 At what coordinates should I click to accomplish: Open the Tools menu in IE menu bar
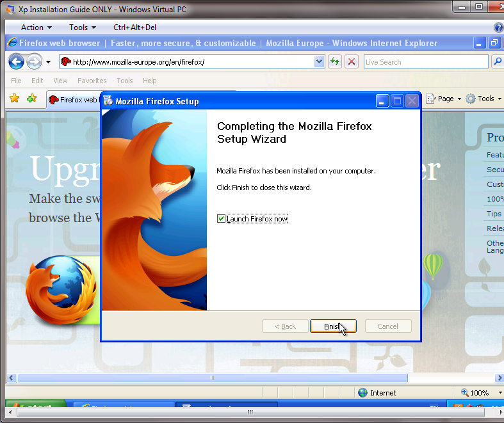(125, 81)
